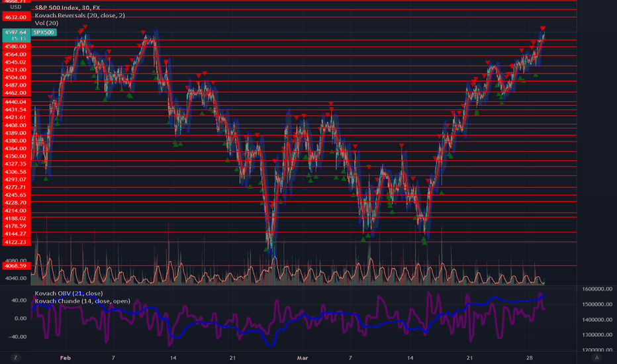This screenshot has height=364, width=617.
Task: Click the 4214.00 price level label
Action: (16, 210)
